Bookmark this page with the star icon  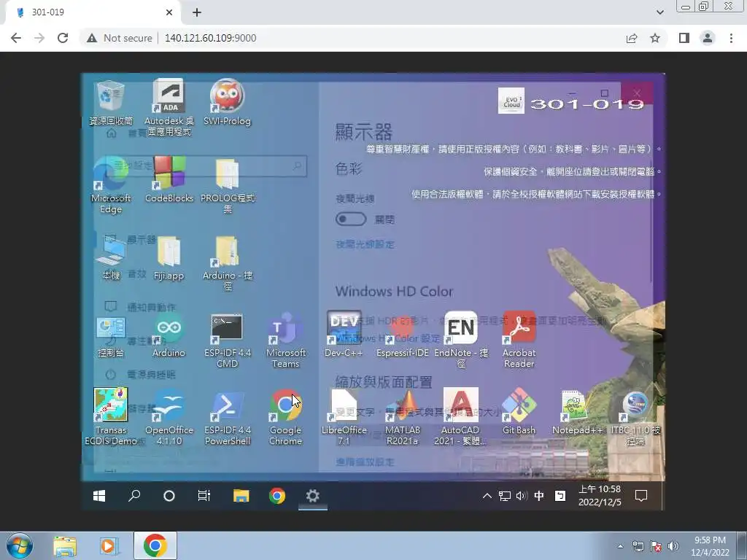pos(655,38)
